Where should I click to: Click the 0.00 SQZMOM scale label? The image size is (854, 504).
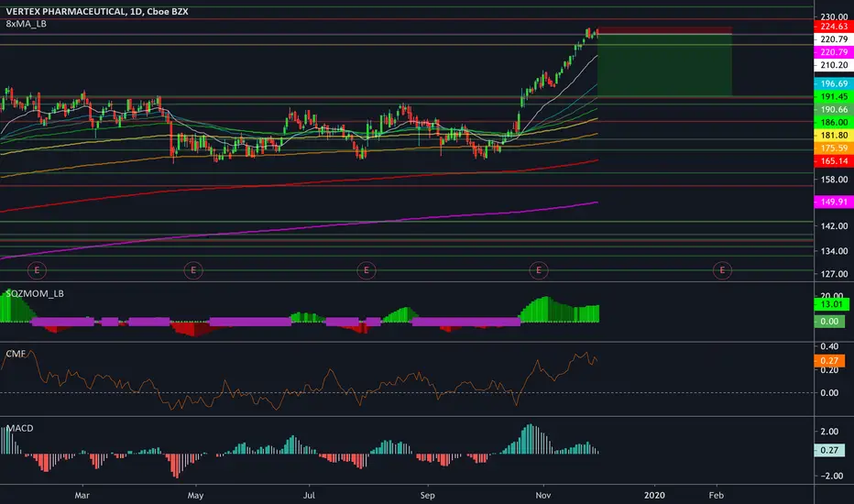tap(829, 322)
